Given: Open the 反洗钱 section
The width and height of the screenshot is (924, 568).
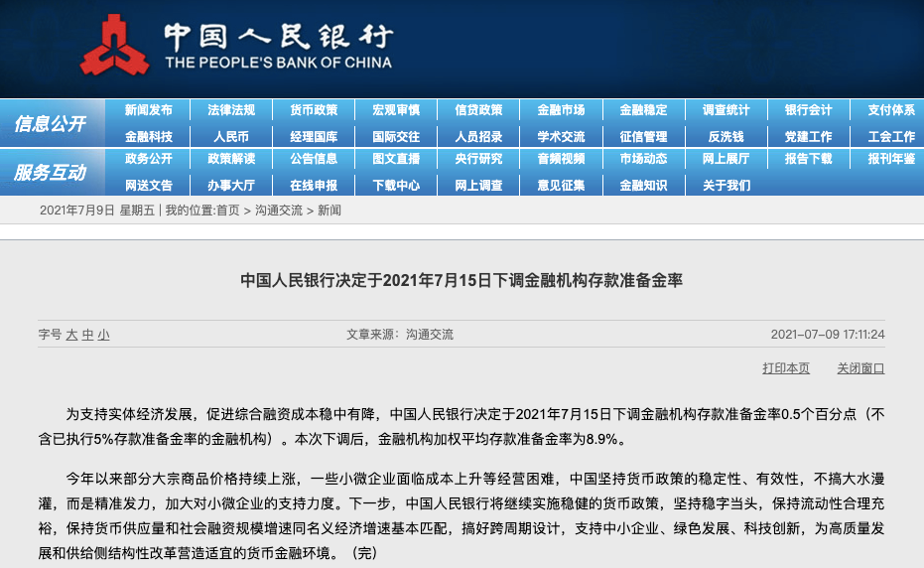Looking at the screenshot, I should [x=726, y=137].
